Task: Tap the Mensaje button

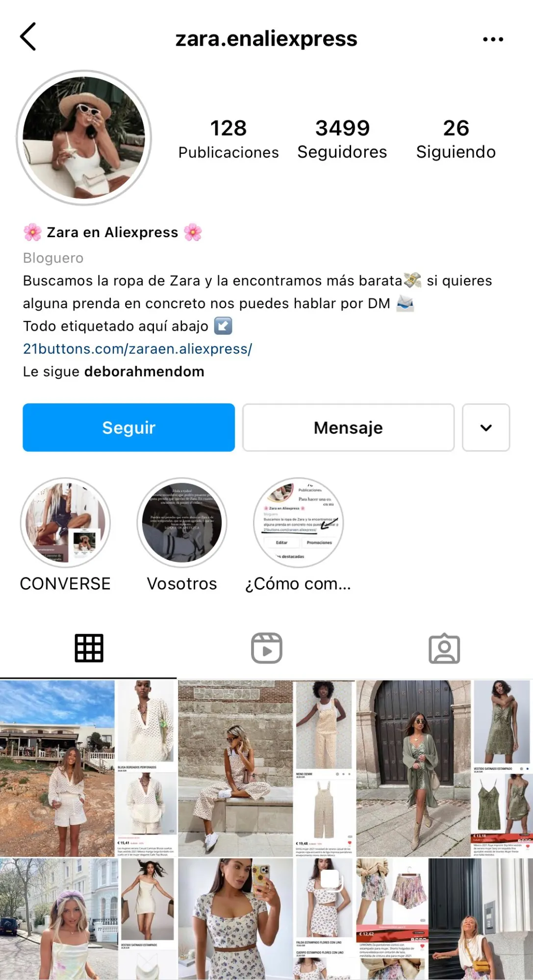Action: 349,427
